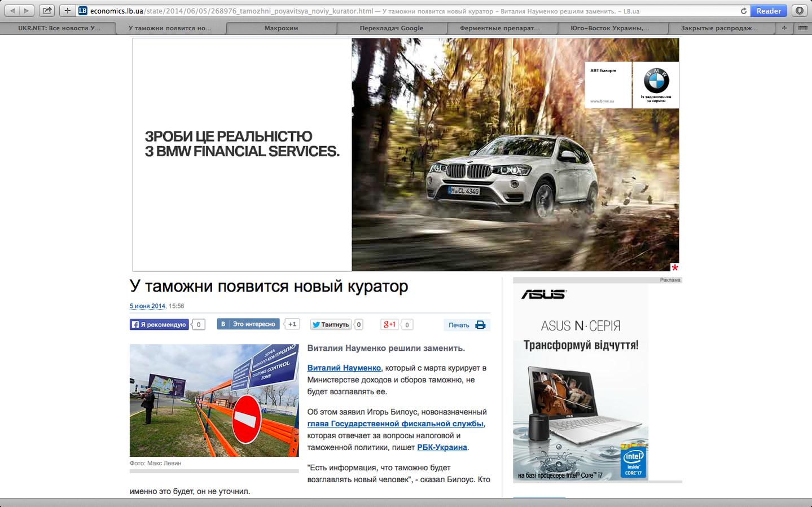Viewport: 812px width, 507px height.
Task: Click the Reader button in address bar
Action: pyautogui.click(x=769, y=11)
